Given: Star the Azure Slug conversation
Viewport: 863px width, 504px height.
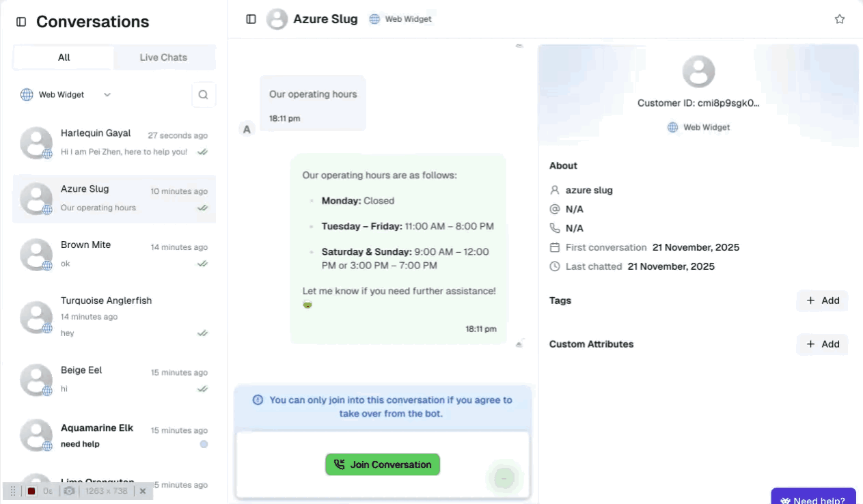Looking at the screenshot, I should coord(840,19).
